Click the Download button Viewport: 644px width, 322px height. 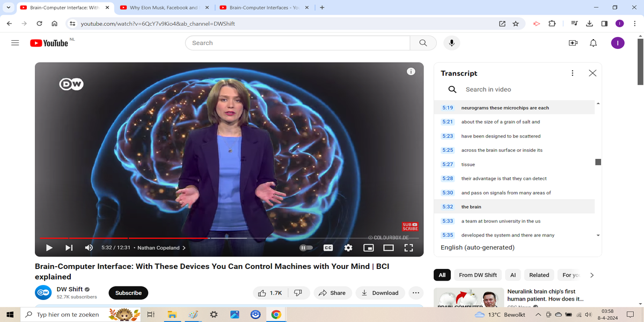pyautogui.click(x=380, y=293)
